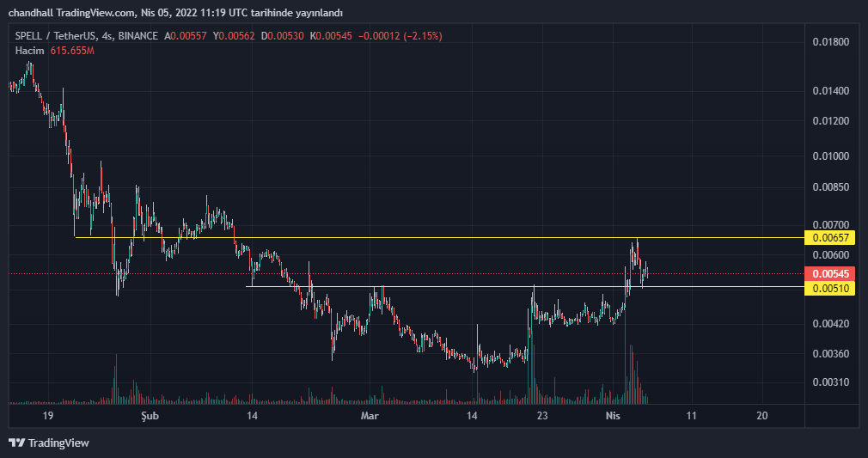This screenshot has width=868, height=458.
Task: Click the Nis date label on time axis
Action: point(612,416)
